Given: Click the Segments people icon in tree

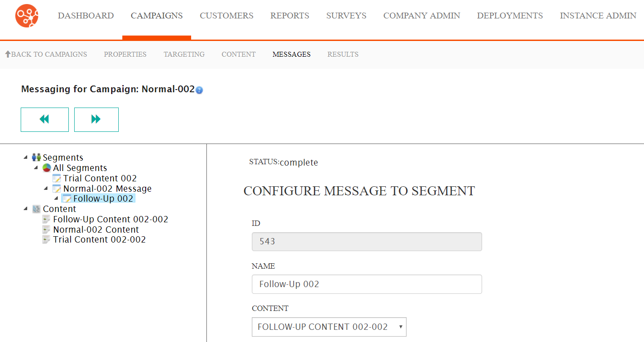Looking at the screenshot, I should click(36, 157).
